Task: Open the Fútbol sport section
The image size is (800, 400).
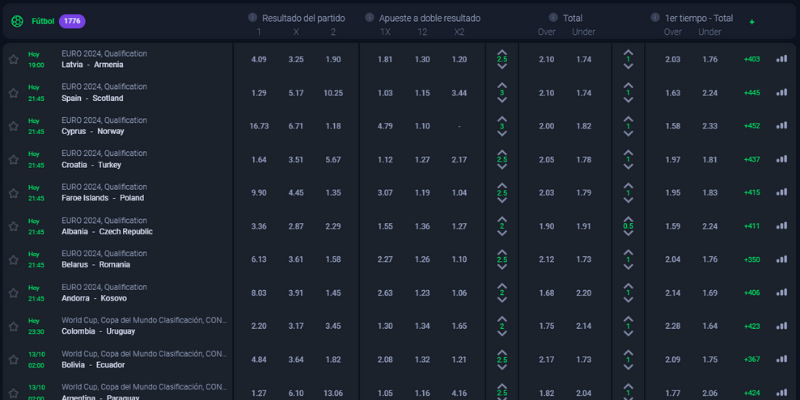Action: (x=43, y=21)
